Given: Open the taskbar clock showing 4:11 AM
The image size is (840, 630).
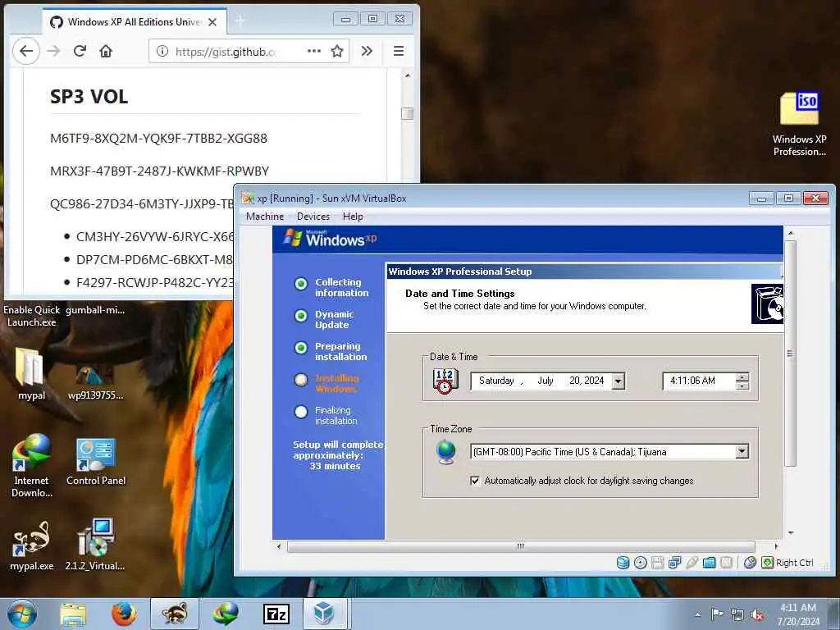Looking at the screenshot, I should point(798,614).
